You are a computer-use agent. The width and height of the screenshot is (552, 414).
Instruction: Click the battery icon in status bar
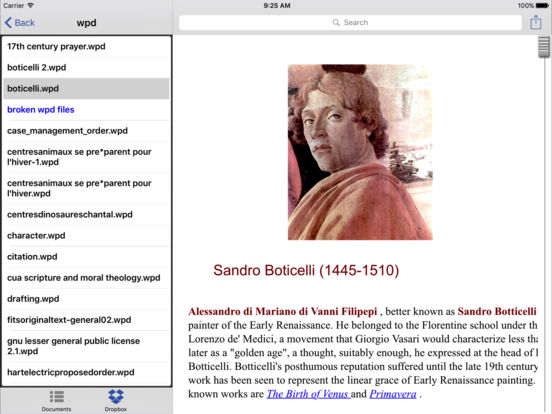(x=542, y=5)
